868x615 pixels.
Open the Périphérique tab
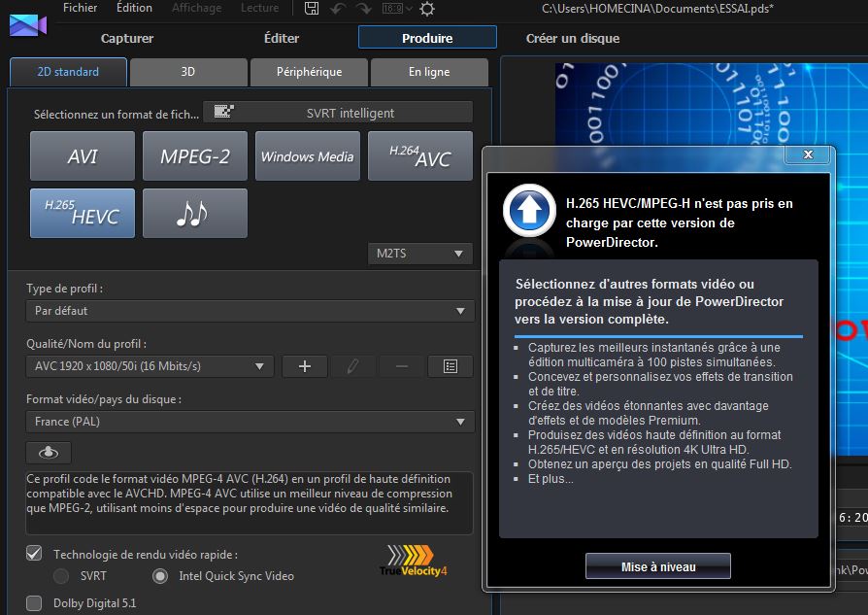[309, 72]
